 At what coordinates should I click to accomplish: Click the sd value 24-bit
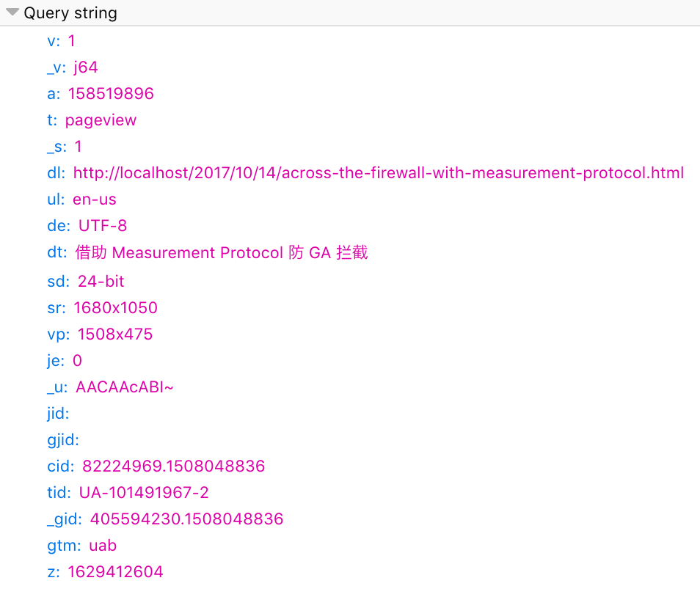coord(101,282)
